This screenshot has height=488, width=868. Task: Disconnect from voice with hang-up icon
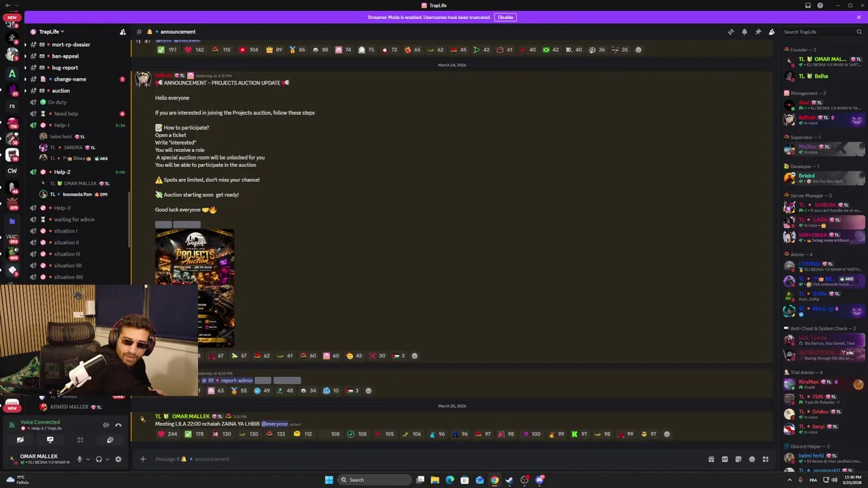click(x=118, y=425)
